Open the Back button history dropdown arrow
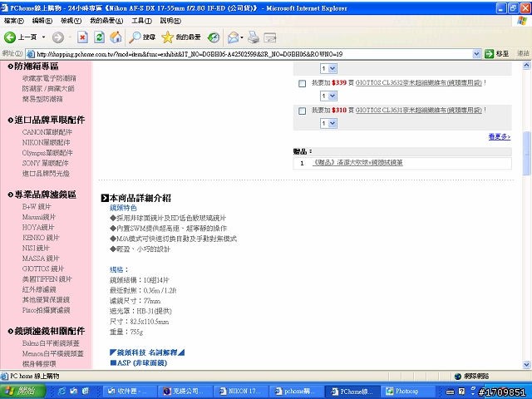 (43, 37)
